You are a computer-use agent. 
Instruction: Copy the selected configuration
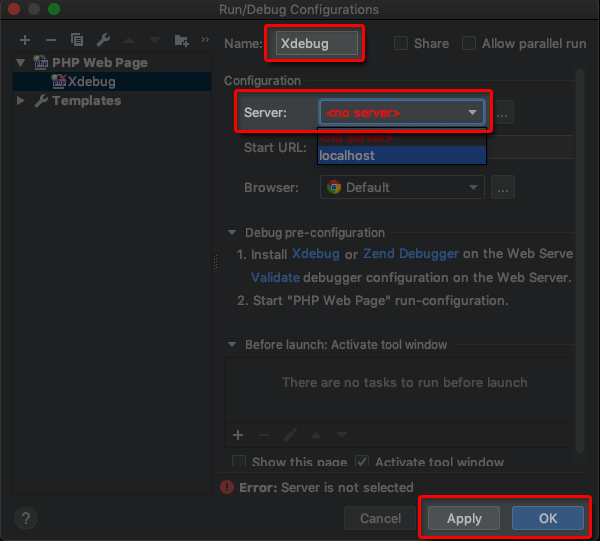click(77, 39)
